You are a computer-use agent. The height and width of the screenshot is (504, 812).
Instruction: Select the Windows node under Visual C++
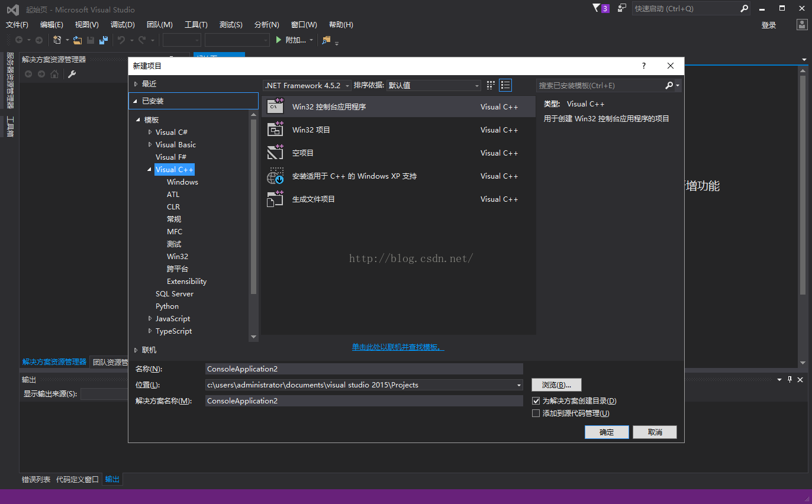click(x=182, y=182)
